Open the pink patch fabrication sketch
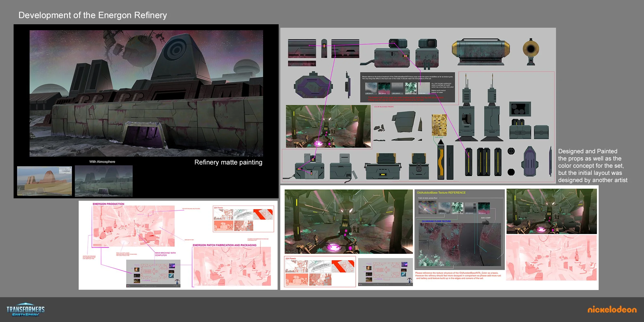 coord(232,266)
